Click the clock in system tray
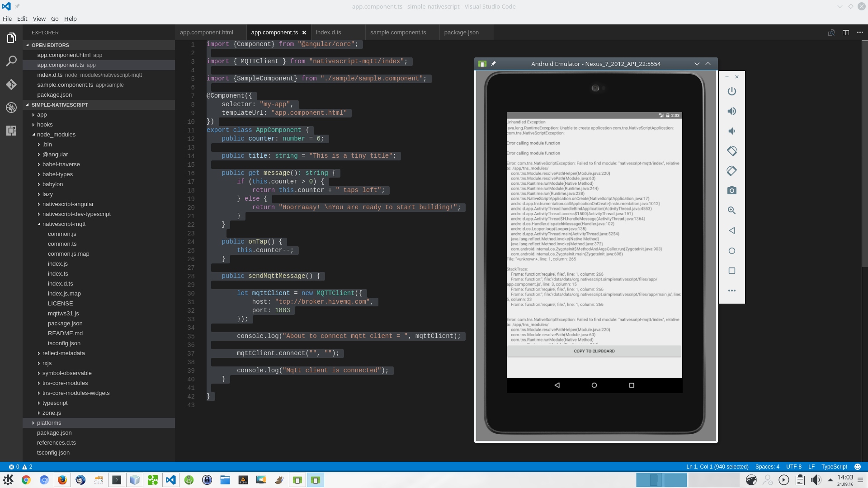 coord(845,480)
